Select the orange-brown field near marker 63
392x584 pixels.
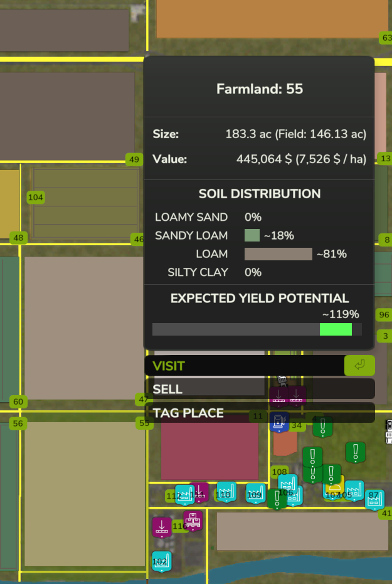(272, 19)
